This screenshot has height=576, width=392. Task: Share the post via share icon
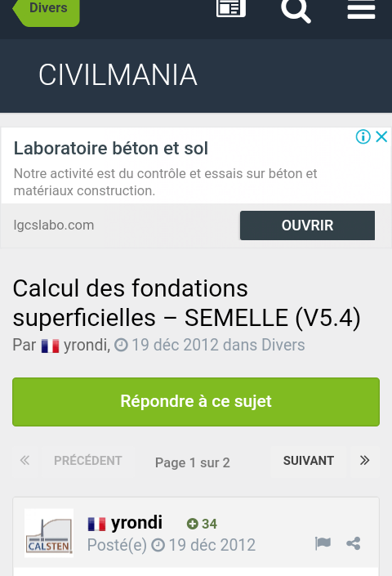354,543
